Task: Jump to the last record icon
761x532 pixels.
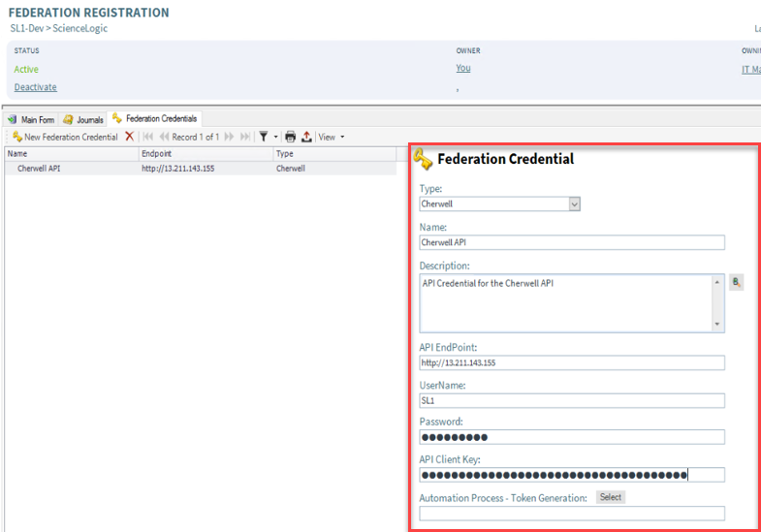Action: pos(245,137)
